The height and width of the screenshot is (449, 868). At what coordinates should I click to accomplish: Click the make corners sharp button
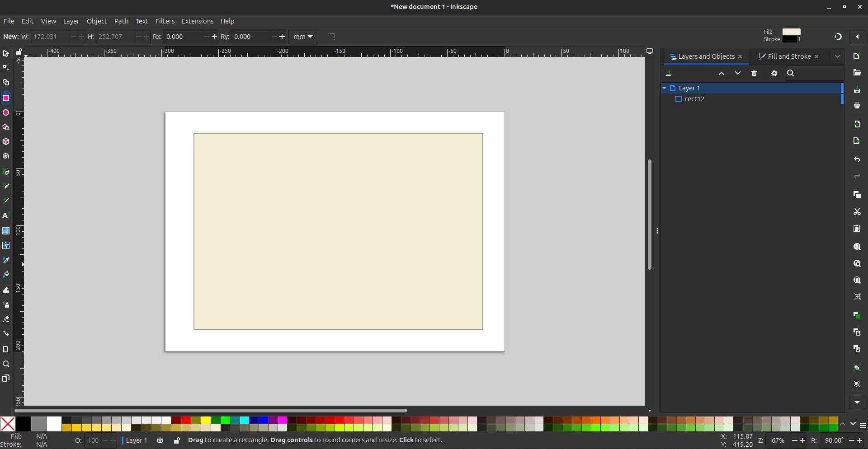coord(331,37)
